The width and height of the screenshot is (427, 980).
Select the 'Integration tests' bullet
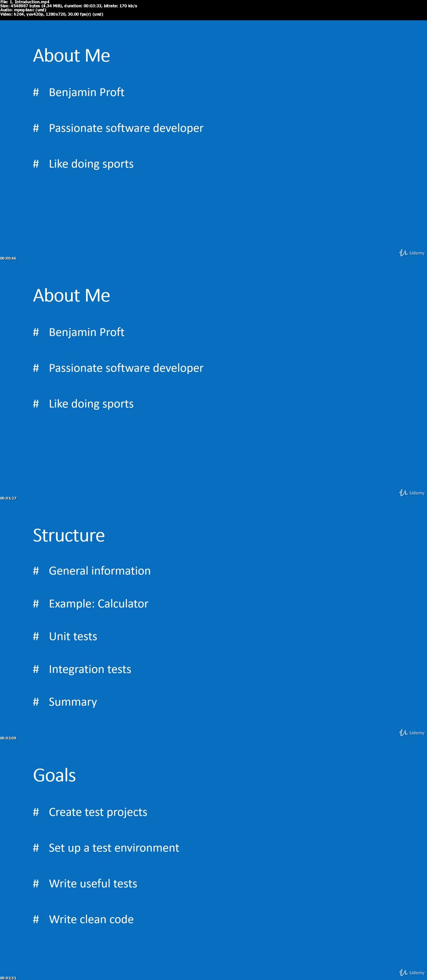click(x=90, y=669)
